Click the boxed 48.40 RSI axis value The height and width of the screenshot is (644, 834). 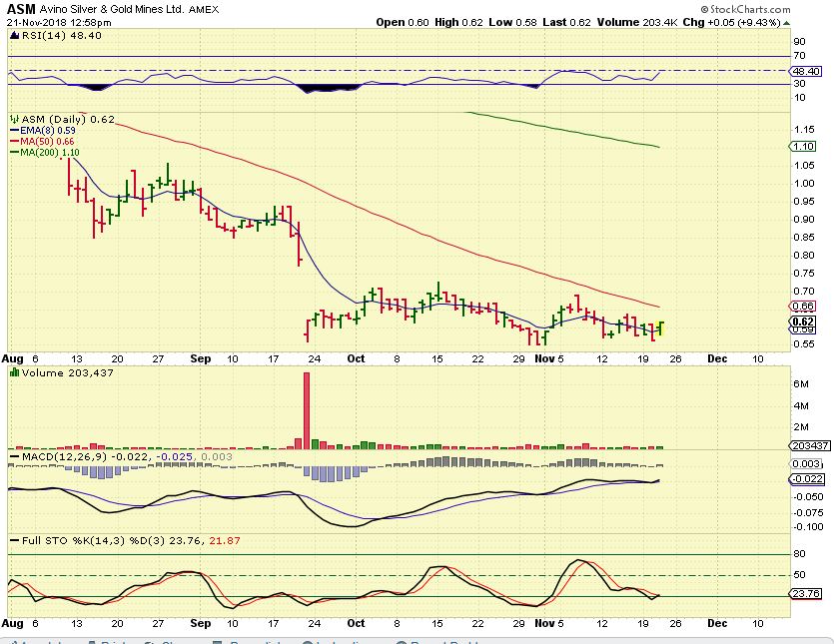click(806, 71)
